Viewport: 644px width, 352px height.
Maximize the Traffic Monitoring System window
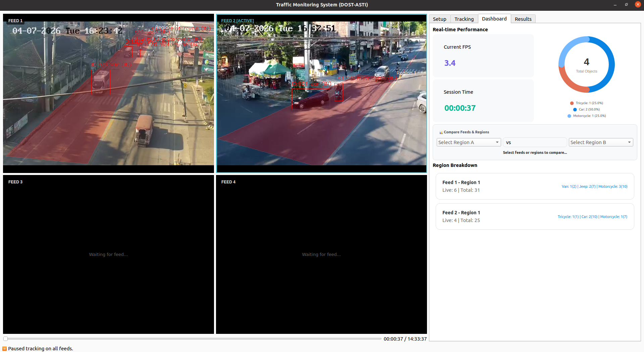pos(626,5)
